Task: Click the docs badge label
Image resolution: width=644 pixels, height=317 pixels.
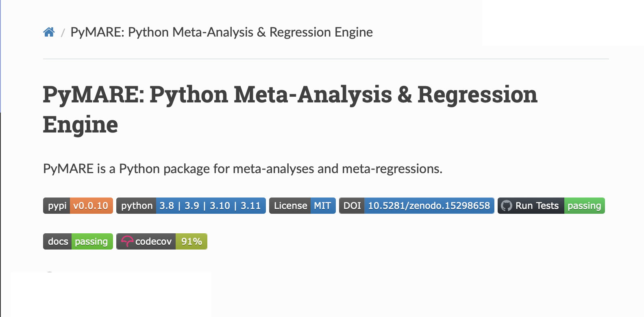Action: pyautogui.click(x=58, y=241)
